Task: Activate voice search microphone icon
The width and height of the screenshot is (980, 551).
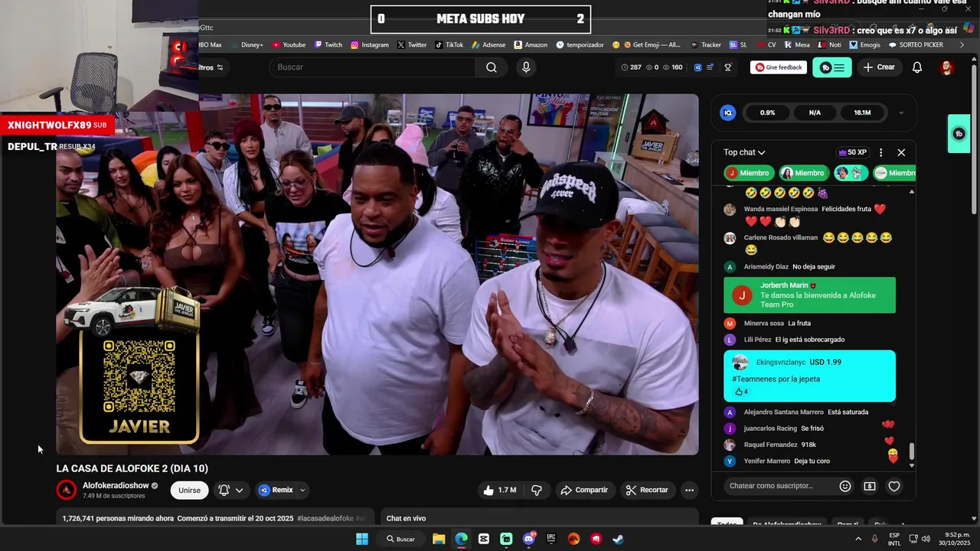Action: [526, 67]
